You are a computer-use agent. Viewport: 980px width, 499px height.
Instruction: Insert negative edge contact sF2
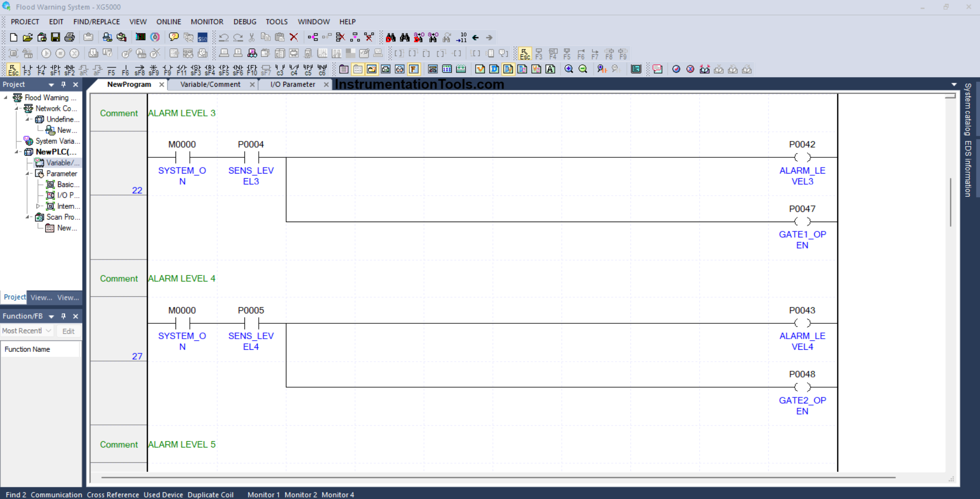coord(69,69)
